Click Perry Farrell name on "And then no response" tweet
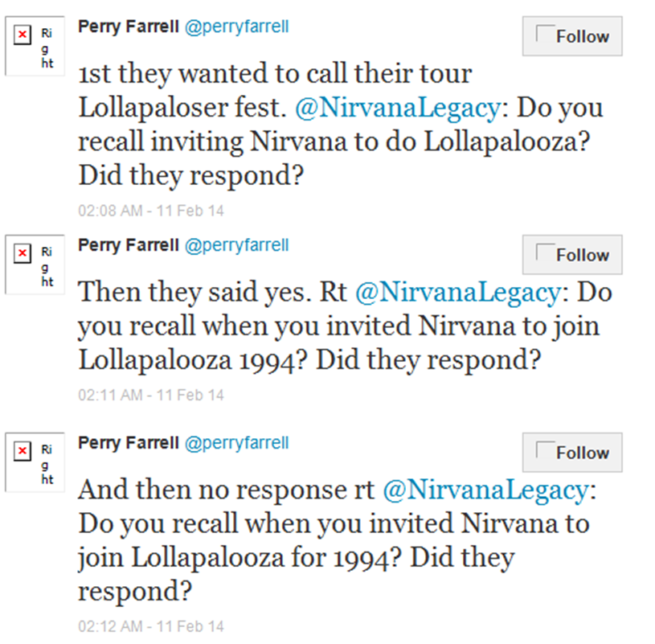This screenshot has width=655, height=644. (129, 443)
